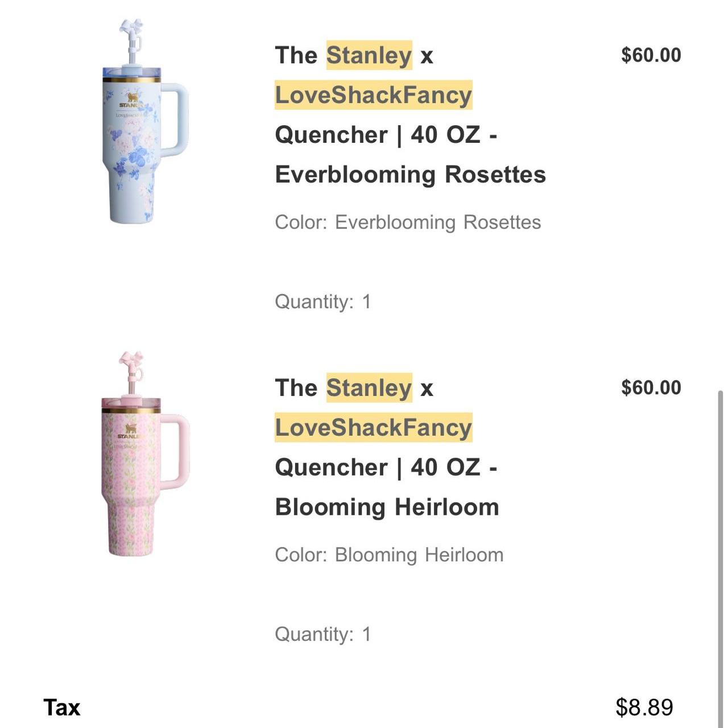Click the highlighted LoveShackFancy word in first item
This screenshot has width=728, height=728.
[x=374, y=95]
